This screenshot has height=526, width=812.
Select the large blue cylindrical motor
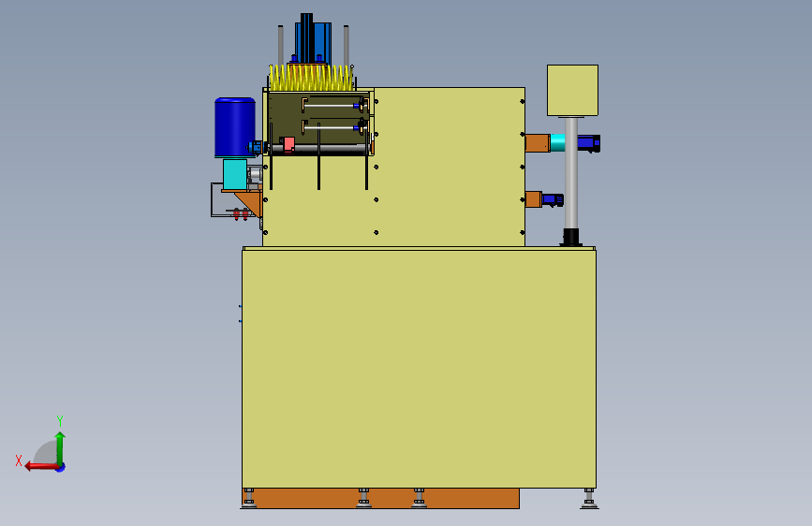[235, 127]
